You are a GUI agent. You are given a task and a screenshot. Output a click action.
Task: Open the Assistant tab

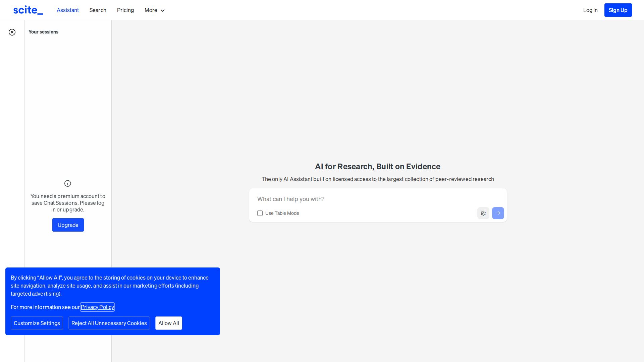(x=68, y=10)
